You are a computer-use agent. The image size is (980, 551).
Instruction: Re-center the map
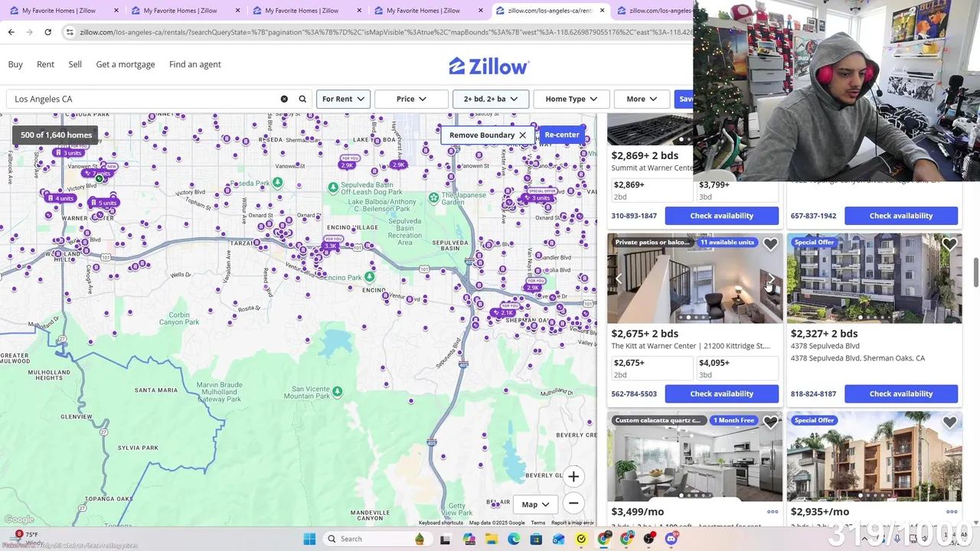(562, 135)
